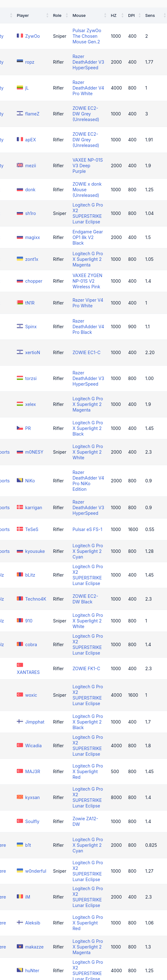Sort by HZ column sort arrows
Image resolution: width=167 pixels, height=980 pixels.
[x=122, y=16]
